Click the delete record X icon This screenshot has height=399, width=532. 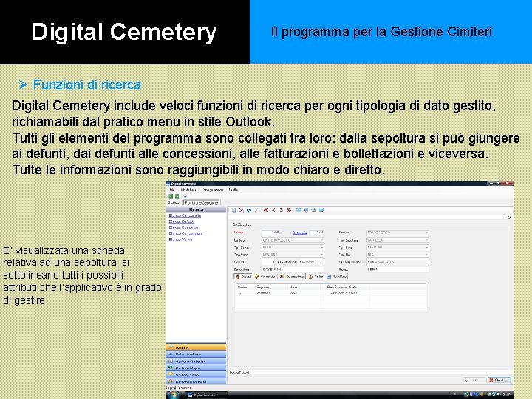pos(241,211)
